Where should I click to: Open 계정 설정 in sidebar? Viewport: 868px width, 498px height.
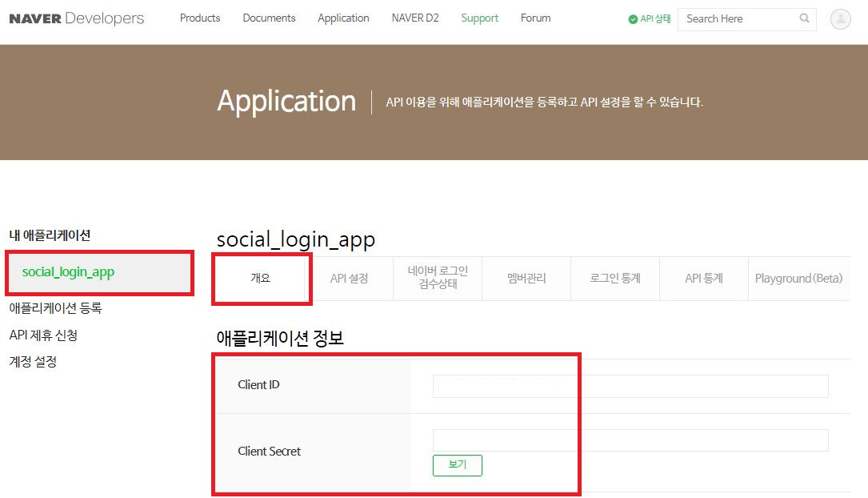click(x=33, y=362)
